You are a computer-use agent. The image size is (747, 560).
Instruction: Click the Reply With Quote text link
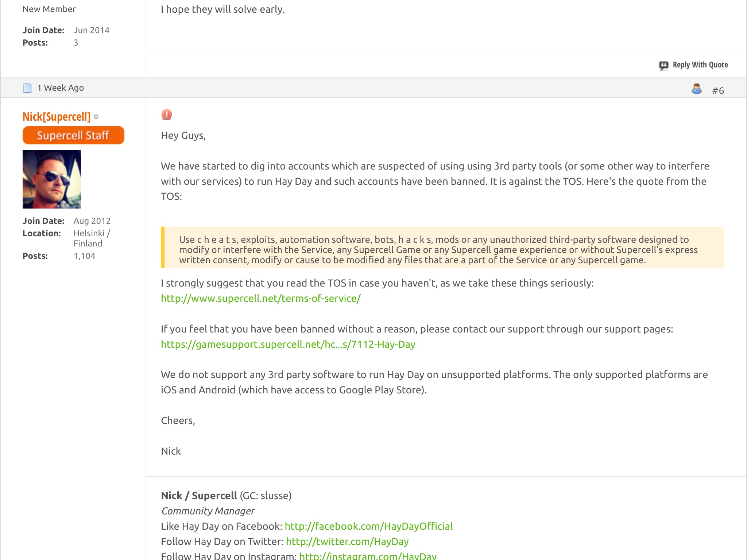click(x=700, y=65)
